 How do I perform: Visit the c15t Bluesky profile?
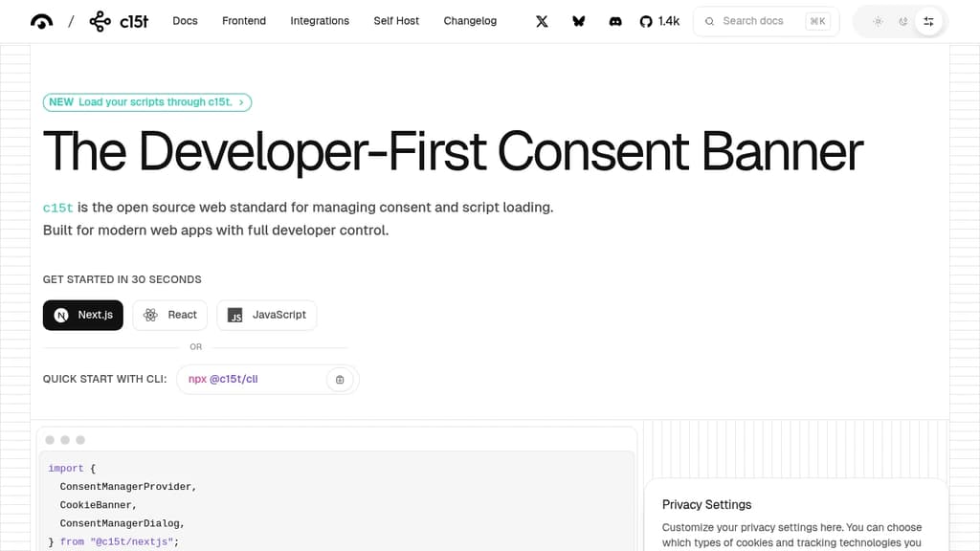pyautogui.click(x=578, y=21)
